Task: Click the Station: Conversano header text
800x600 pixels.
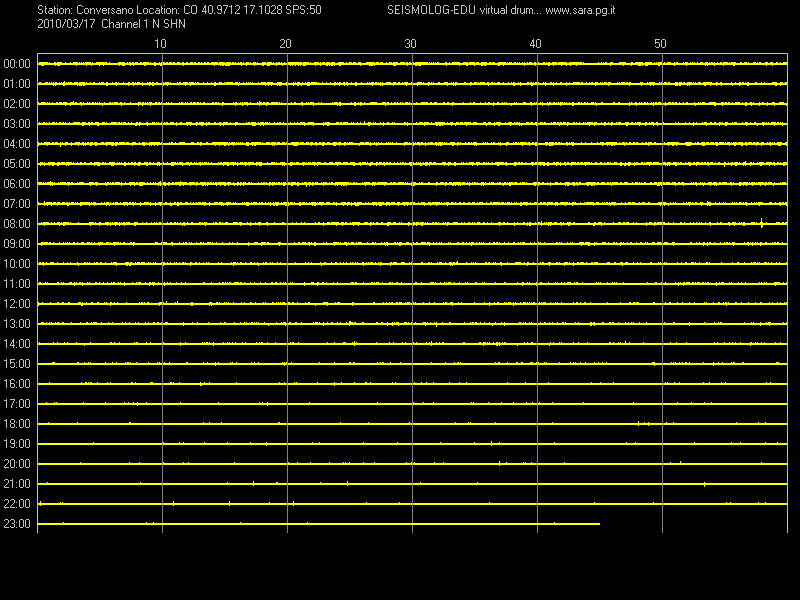Action: (87, 10)
